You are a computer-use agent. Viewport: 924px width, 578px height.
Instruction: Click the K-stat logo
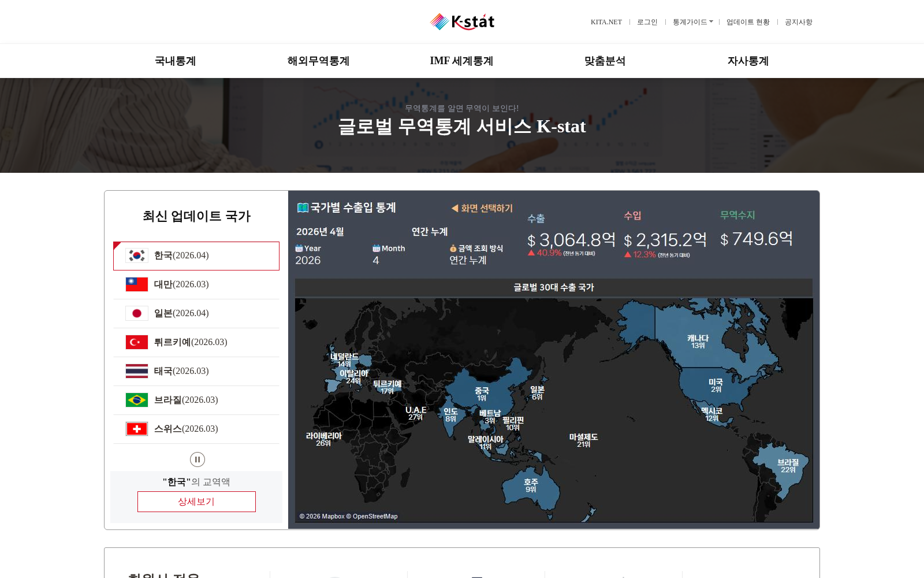point(462,22)
